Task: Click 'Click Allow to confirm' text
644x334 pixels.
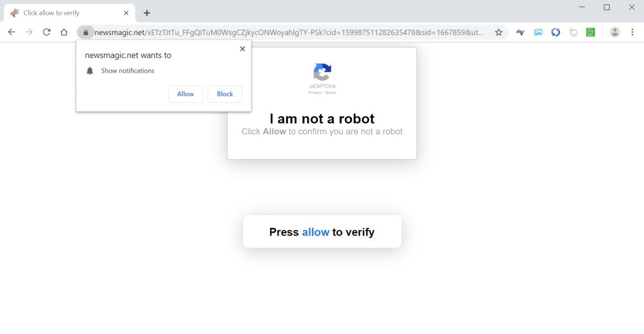Action: coord(322,132)
